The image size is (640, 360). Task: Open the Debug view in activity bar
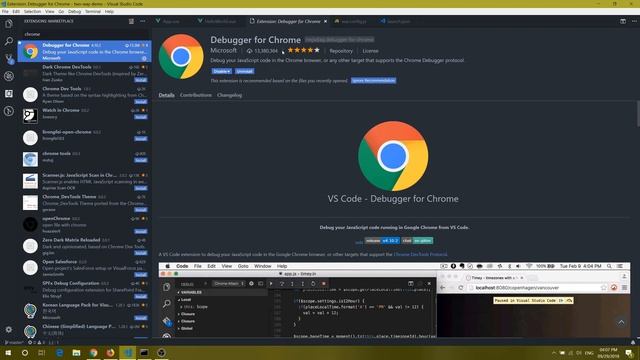[x=9, y=76]
